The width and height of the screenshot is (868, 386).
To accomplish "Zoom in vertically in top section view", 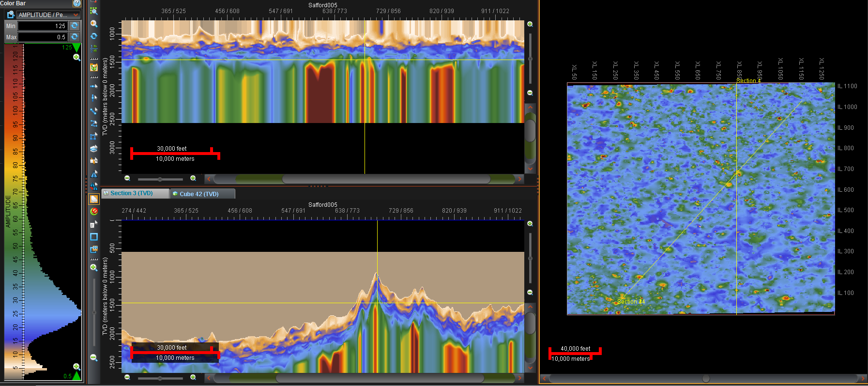I will 530,24.
